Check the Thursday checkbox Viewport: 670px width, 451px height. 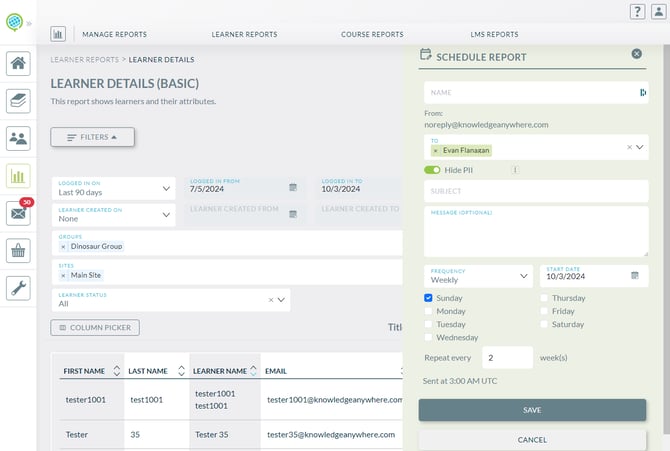click(x=545, y=298)
